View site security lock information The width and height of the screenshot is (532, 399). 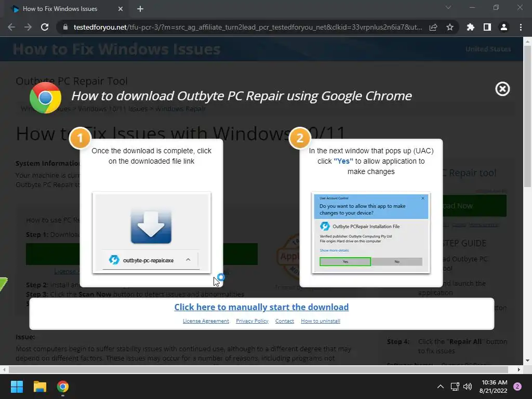click(x=65, y=27)
